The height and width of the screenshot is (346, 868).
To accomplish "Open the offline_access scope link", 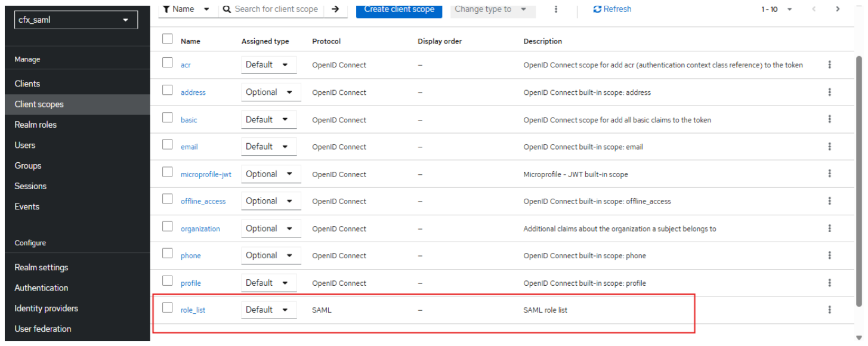I will (x=203, y=202).
